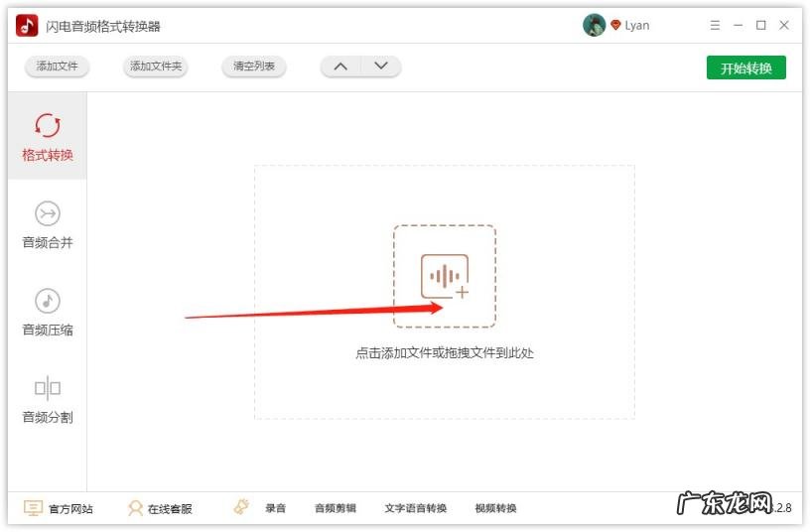Click the 添加文件夹 button

click(156, 66)
